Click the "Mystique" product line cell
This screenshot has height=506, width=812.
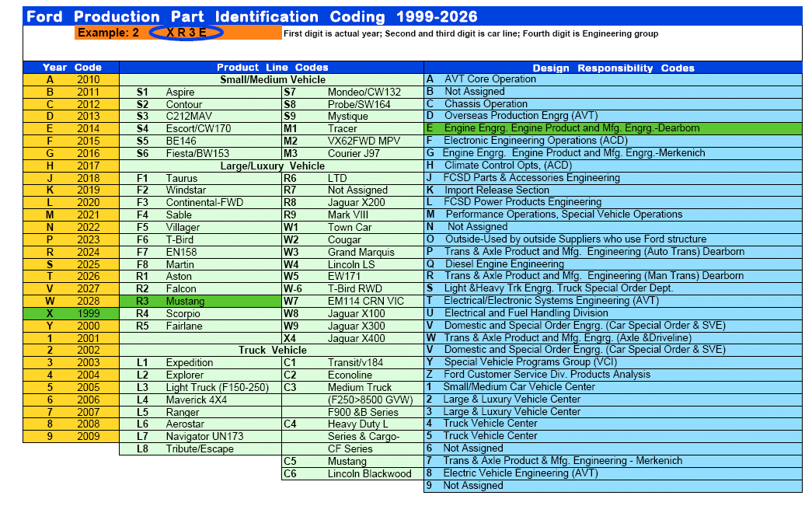[x=347, y=117]
